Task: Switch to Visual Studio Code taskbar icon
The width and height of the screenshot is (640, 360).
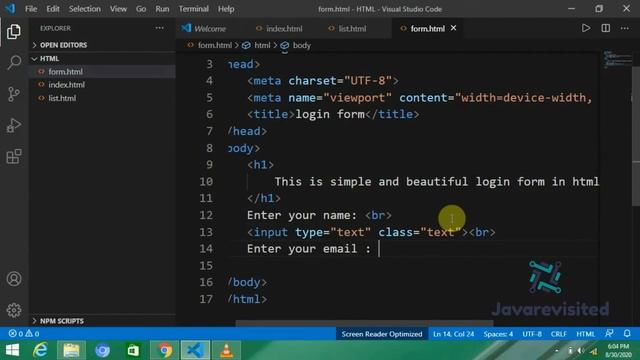Action: pos(196,350)
